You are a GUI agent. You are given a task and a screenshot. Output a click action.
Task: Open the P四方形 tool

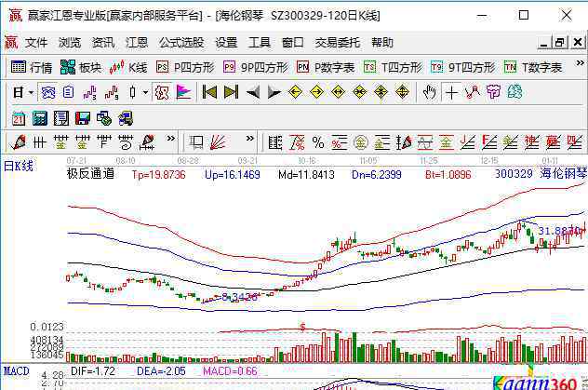(x=185, y=68)
